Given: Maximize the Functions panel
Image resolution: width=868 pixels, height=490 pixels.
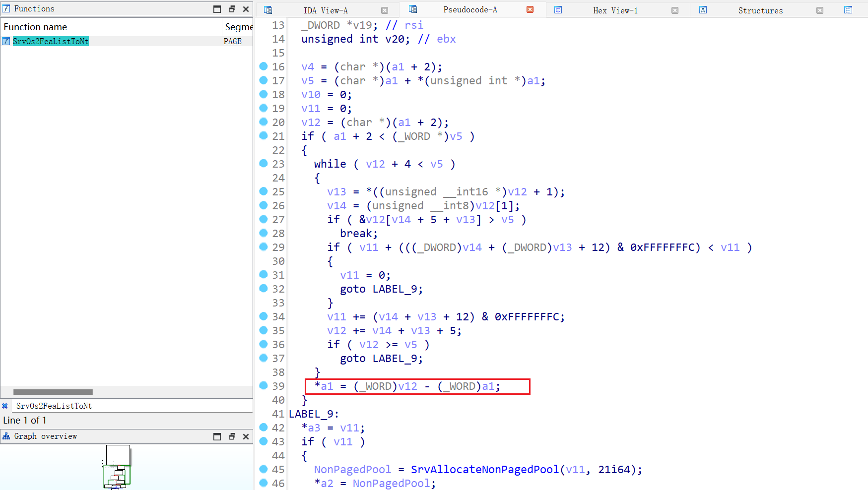Looking at the screenshot, I should [217, 9].
